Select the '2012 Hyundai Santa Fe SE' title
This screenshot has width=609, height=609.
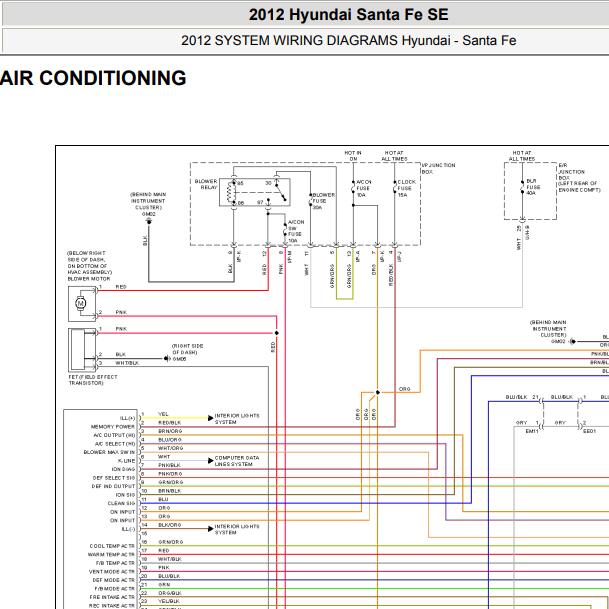tap(348, 15)
